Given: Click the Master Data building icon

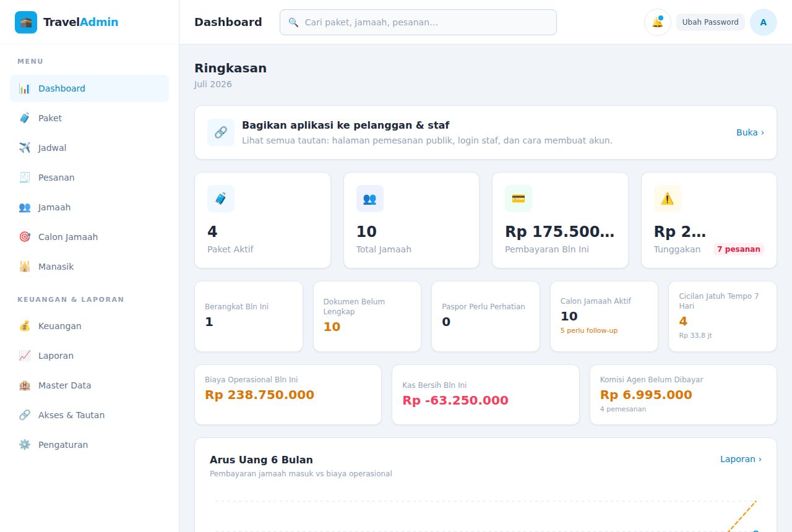Looking at the screenshot, I should point(25,385).
